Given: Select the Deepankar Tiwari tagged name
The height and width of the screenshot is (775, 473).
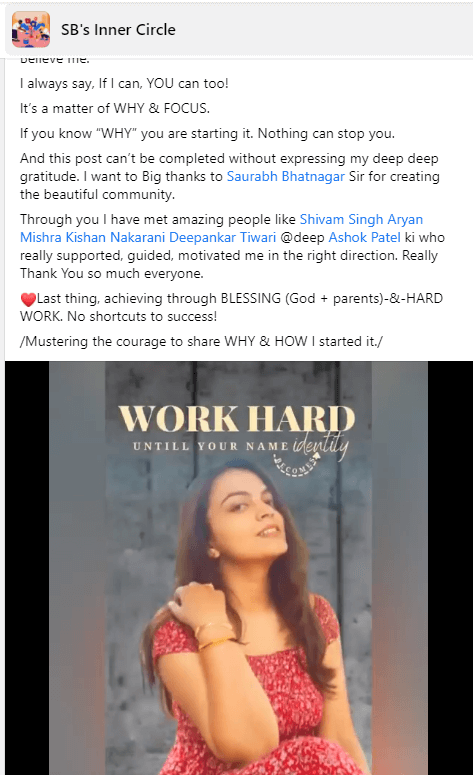Looking at the screenshot, I should coord(222,237).
